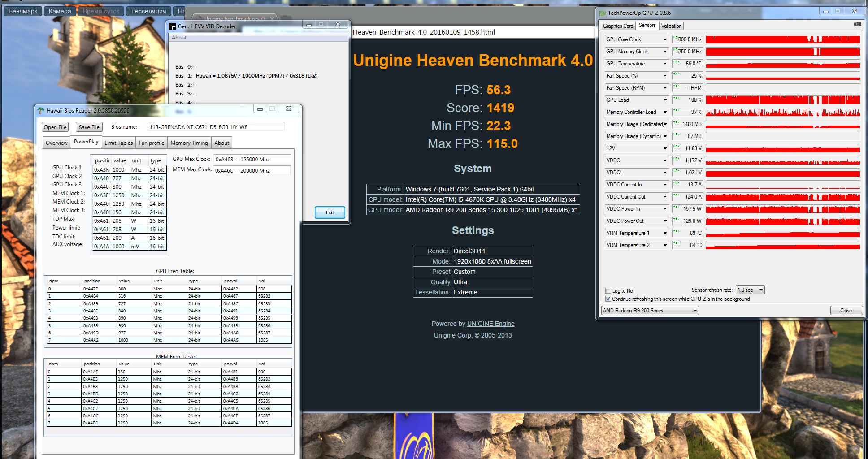Open the Limit Tables tab

click(x=119, y=143)
